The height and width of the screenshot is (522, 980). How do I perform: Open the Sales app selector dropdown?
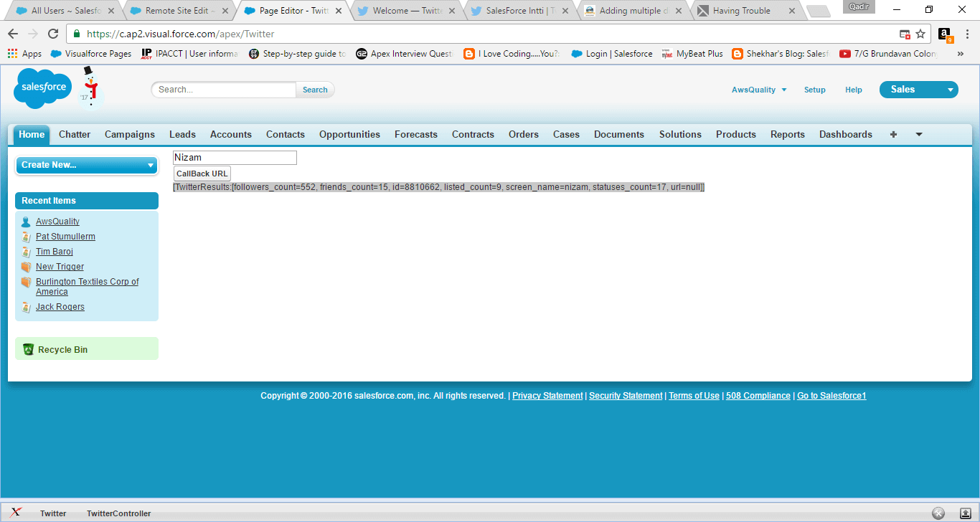click(918, 89)
